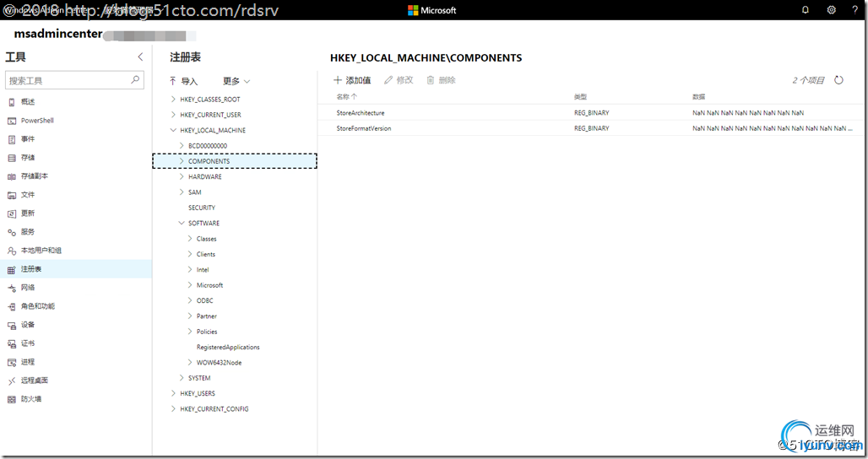Open the notifications bell icon
The width and height of the screenshot is (868, 459).
point(806,10)
